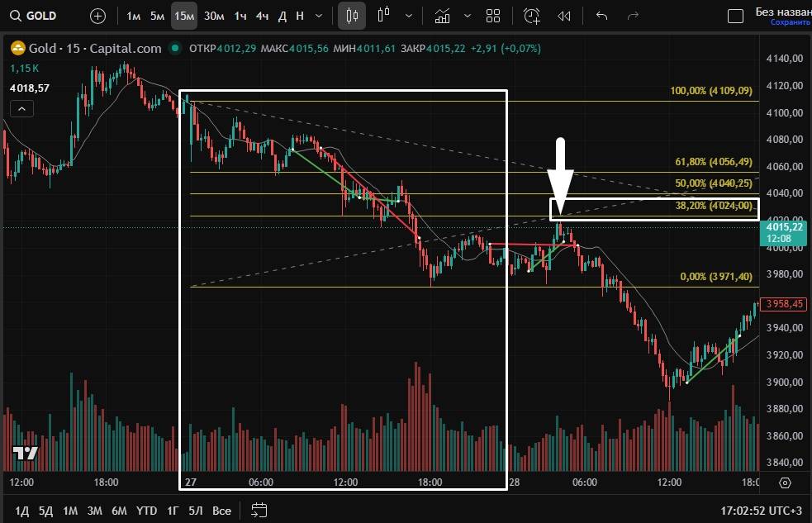Set date range to YTD
The height and width of the screenshot is (523, 812).
[146, 510]
